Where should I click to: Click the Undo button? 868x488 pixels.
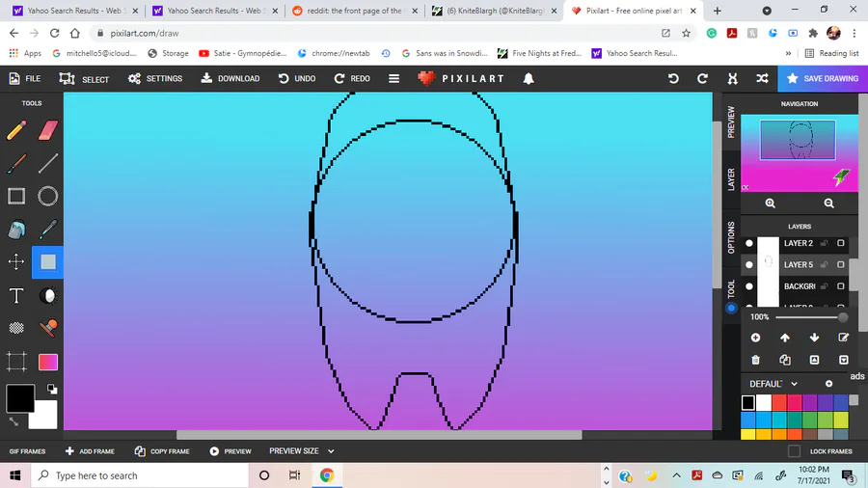click(297, 78)
